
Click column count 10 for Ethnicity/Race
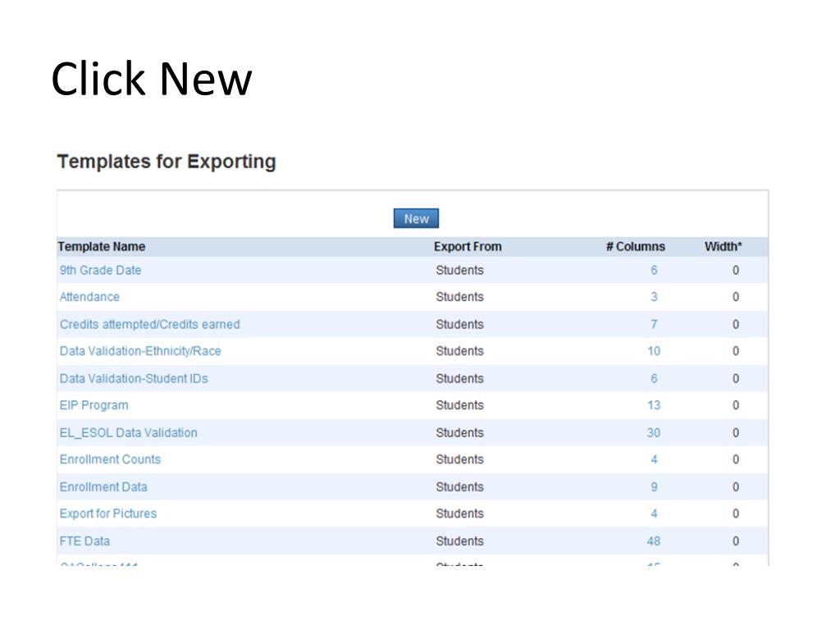pyautogui.click(x=654, y=351)
